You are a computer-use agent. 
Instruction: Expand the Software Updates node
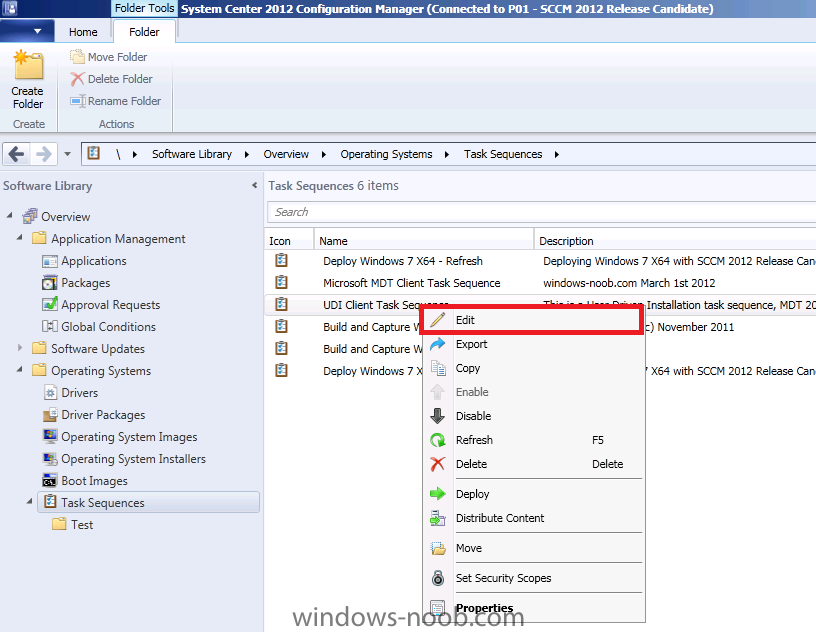tap(20, 348)
